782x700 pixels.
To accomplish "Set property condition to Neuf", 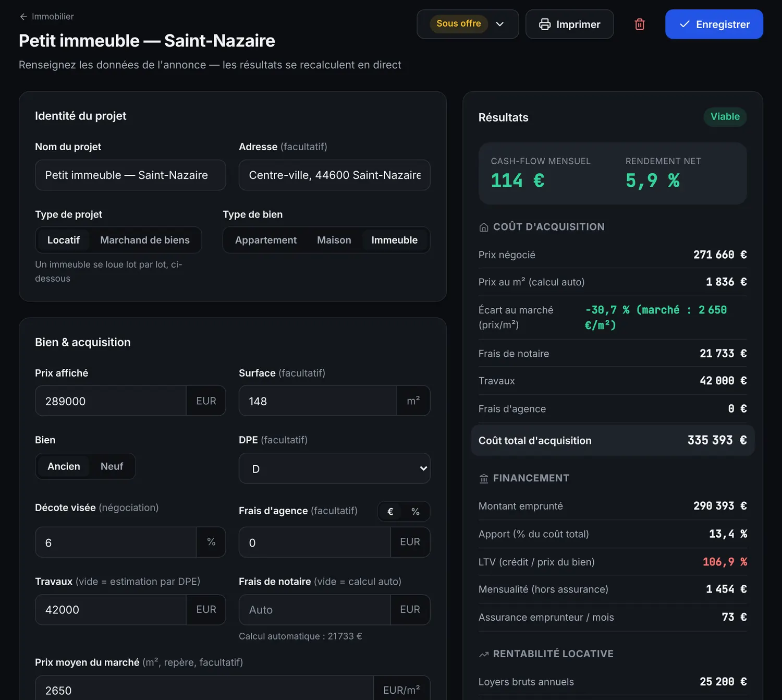I will click(x=112, y=466).
